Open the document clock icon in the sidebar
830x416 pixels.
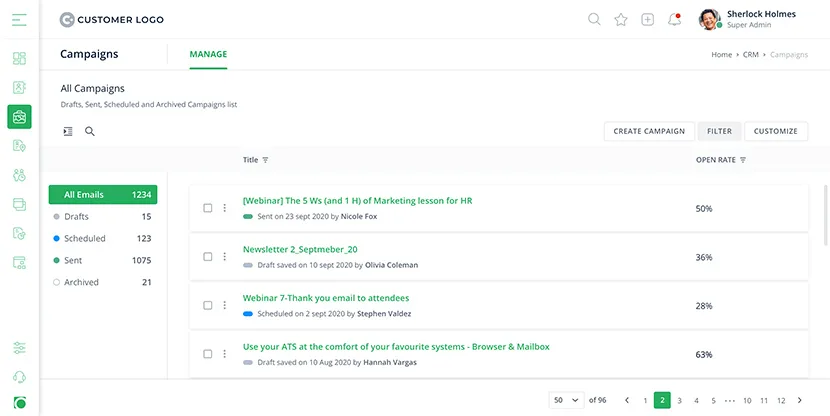point(19,233)
